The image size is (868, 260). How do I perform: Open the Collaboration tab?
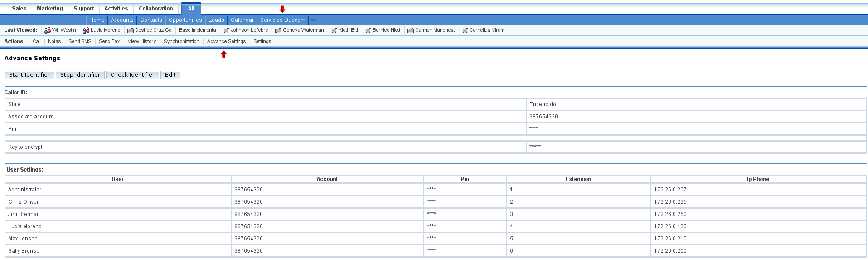[x=155, y=9]
